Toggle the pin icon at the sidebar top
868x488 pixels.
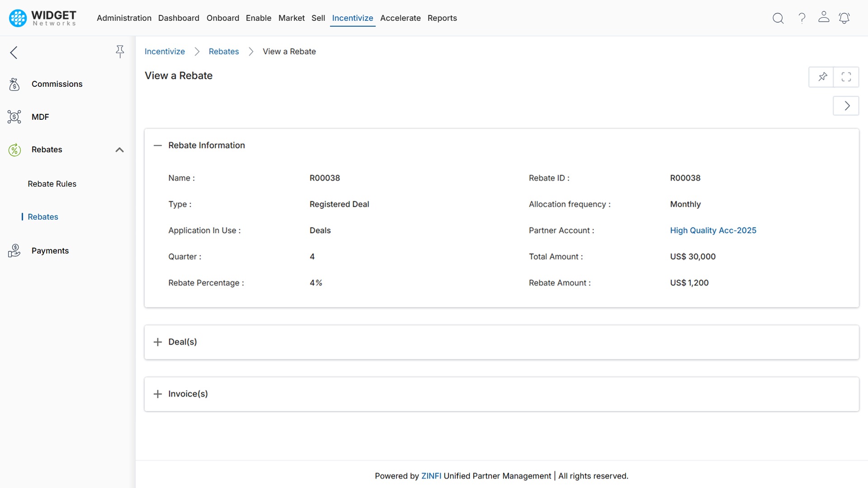click(120, 52)
